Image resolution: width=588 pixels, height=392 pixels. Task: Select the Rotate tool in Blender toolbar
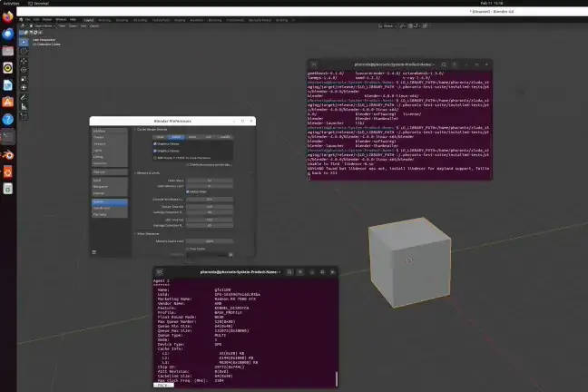[24, 70]
